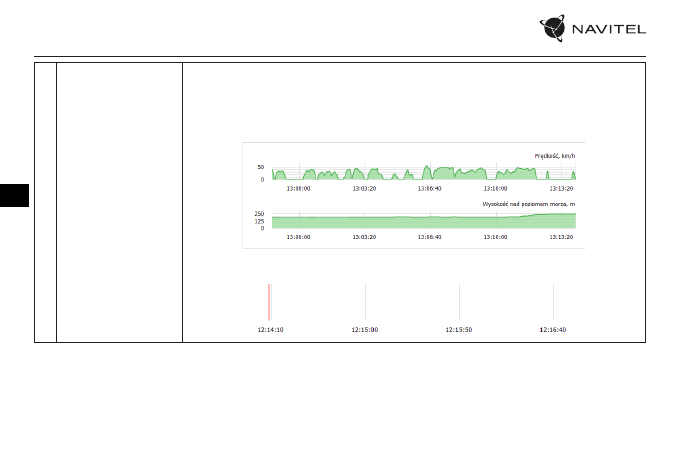Click the 50 value on speed axis
680x454 pixels.
pos(260,167)
